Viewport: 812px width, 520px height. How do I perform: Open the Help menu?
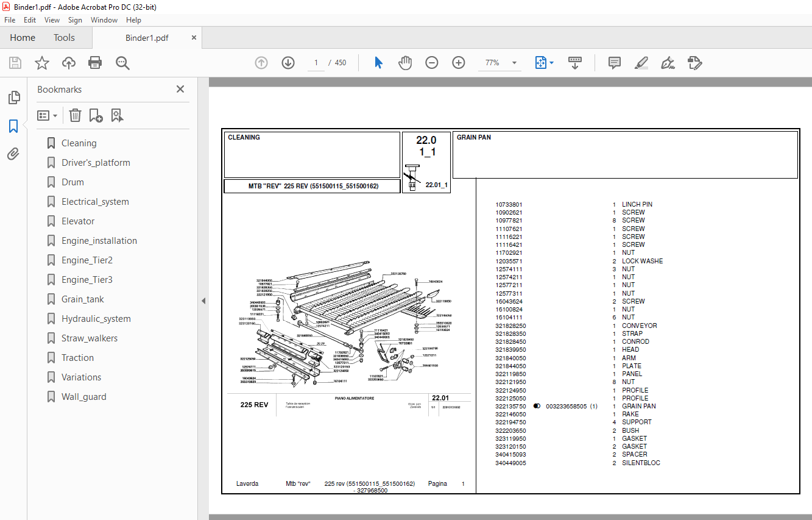click(133, 20)
